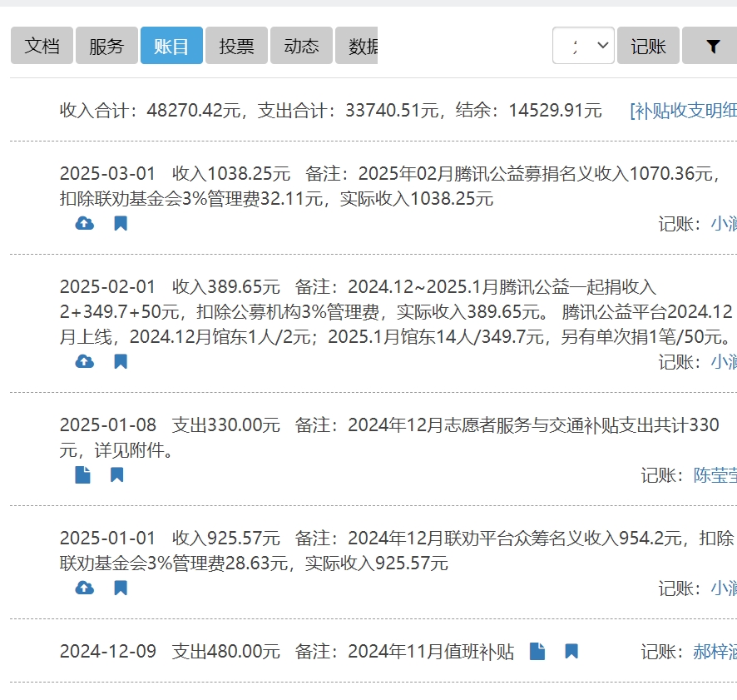Open file icon for 2024-12-09 值班补贴 entry
737x700 pixels.
(x=537, y=651)
